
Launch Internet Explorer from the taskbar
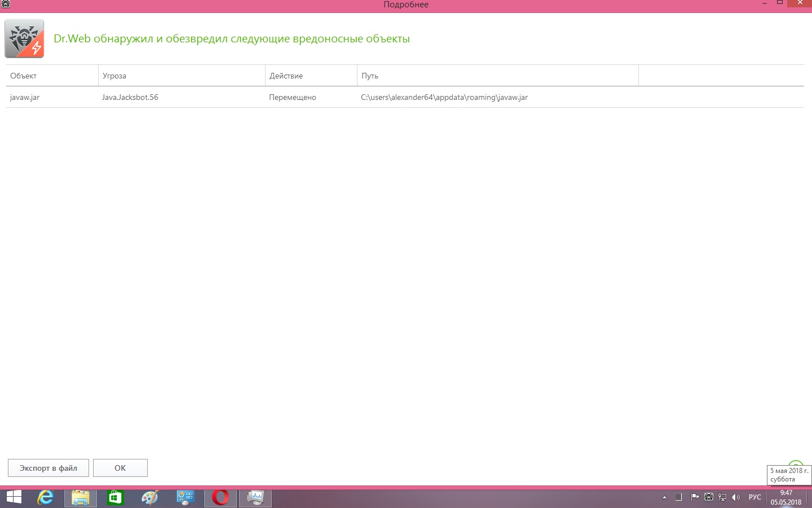[x=45, y=497]
